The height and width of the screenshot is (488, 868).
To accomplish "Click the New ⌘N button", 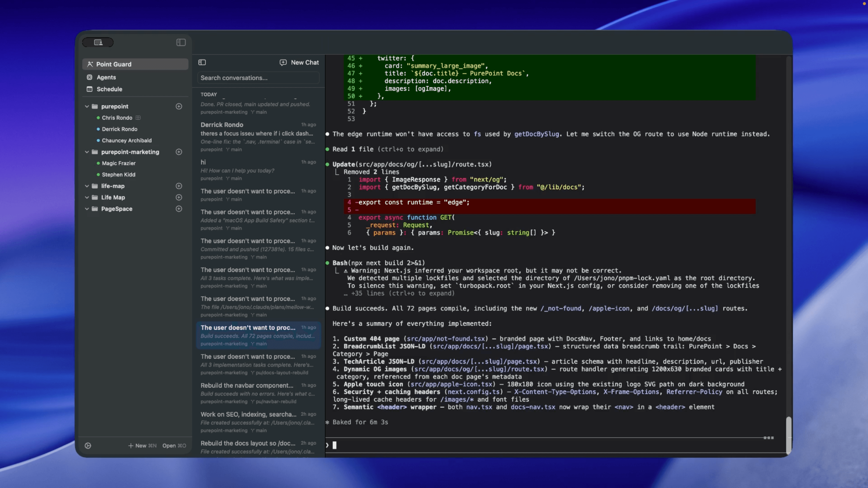I will click(x=142, y=446).
